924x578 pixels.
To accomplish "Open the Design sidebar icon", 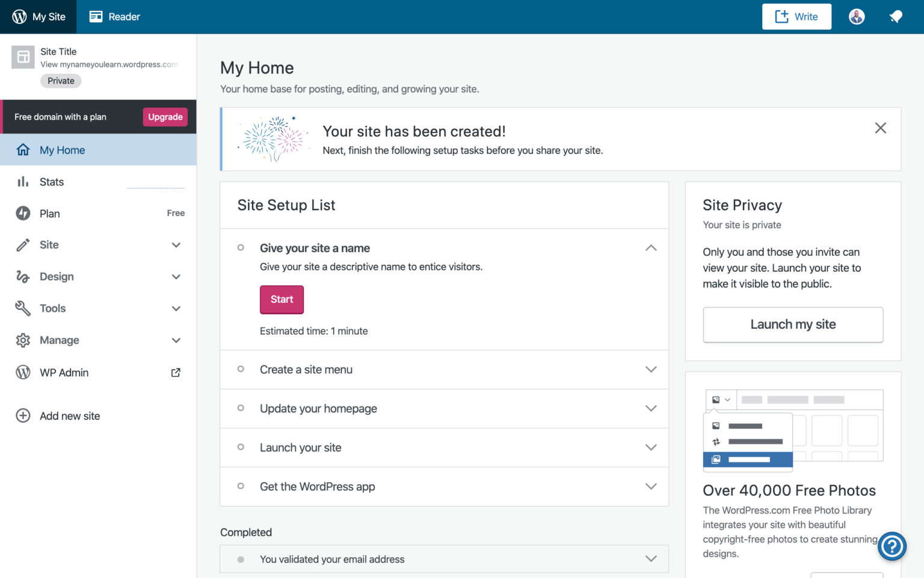I will click(x=23, y=276).
